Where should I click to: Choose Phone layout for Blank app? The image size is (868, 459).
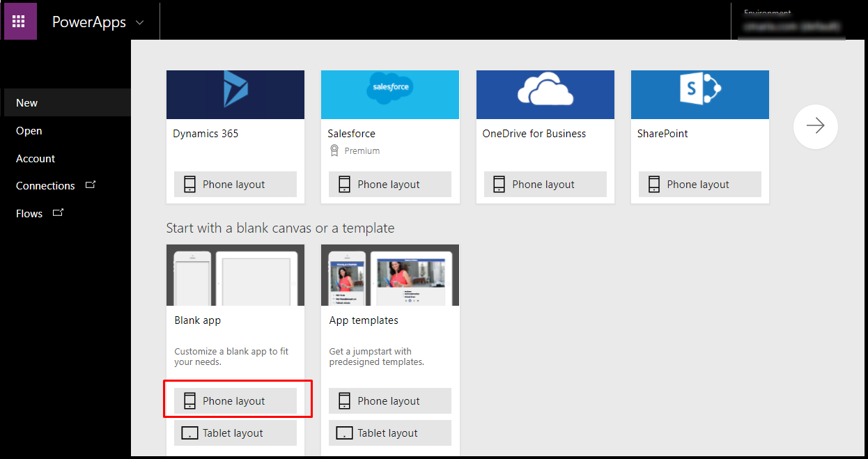click(x=235, y=400)
